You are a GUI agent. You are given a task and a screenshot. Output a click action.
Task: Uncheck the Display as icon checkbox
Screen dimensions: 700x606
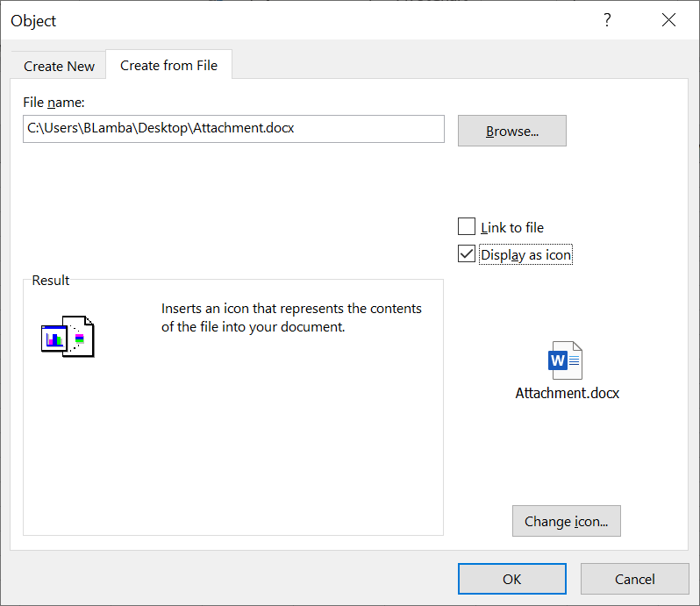pyautogui.click(x=467, y=254)
